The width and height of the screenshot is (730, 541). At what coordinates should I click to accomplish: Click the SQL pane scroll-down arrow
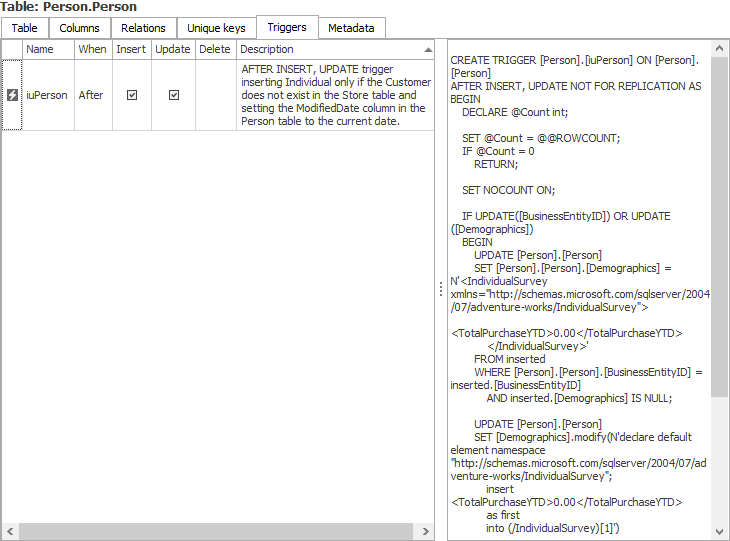click(719, 532)
